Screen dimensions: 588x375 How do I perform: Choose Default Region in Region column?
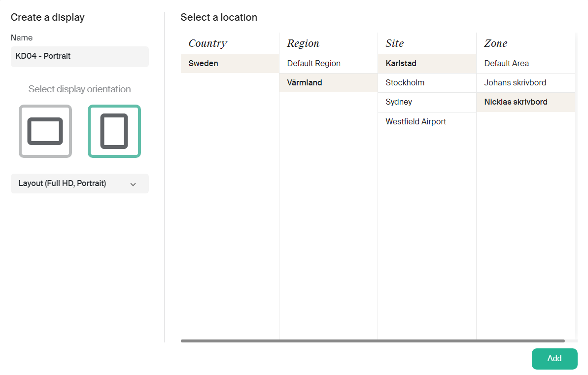pos(328,64)
